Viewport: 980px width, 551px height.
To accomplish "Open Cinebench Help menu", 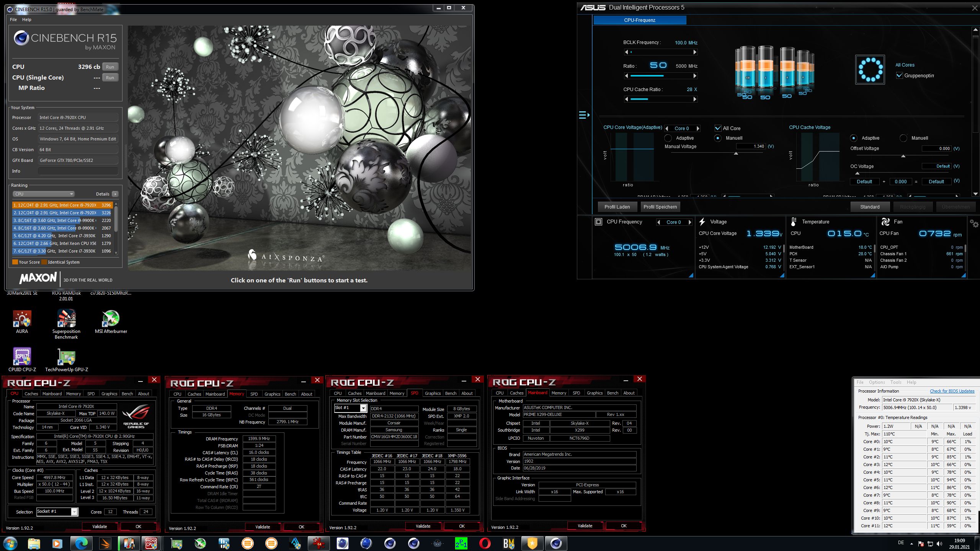I will 26,20.
